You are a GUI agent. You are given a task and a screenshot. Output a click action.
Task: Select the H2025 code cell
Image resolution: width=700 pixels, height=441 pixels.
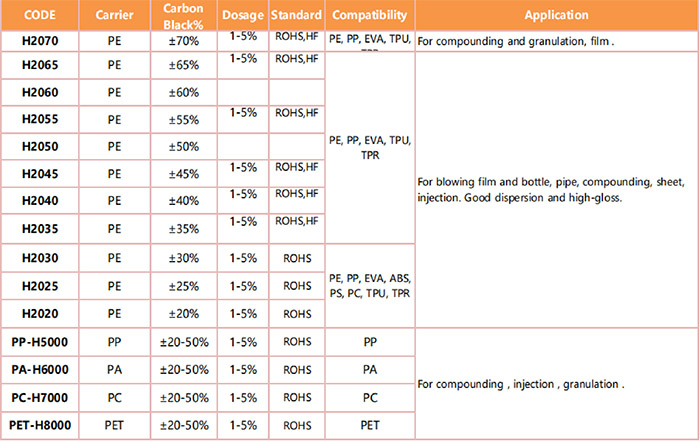[x=40, y=286]
